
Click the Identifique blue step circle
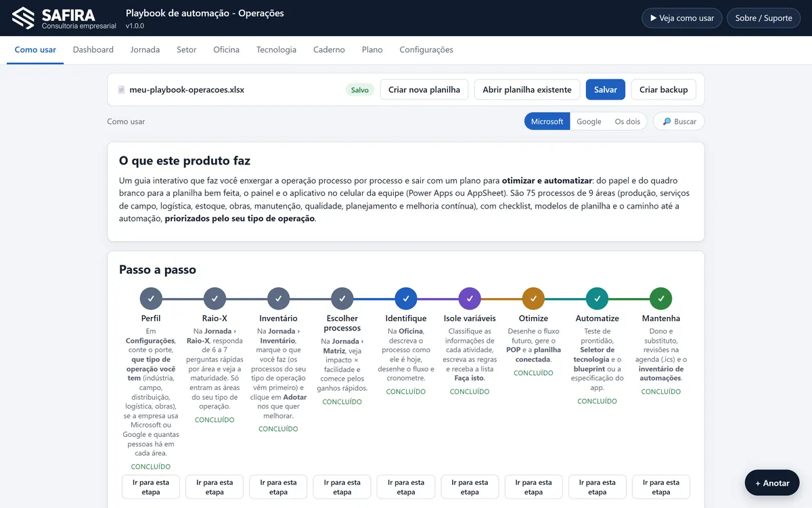point(406,298)
